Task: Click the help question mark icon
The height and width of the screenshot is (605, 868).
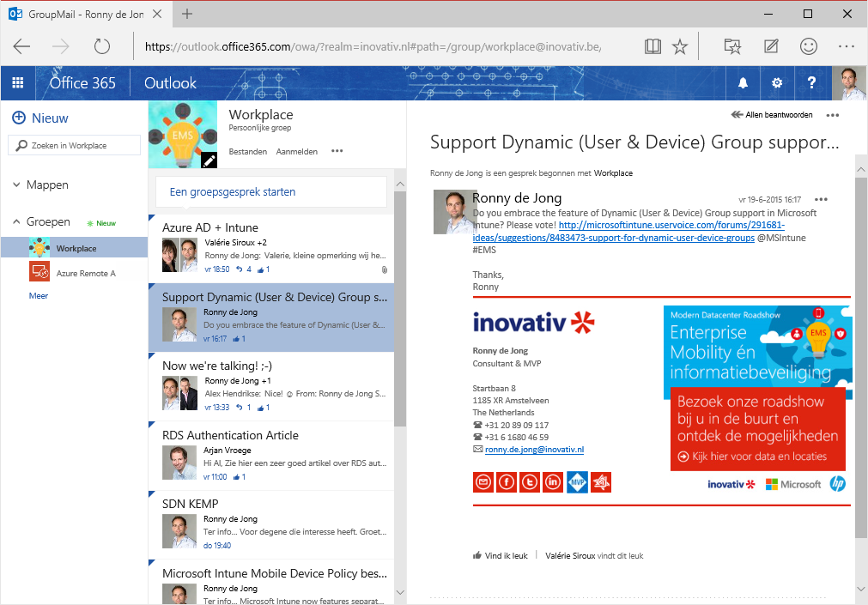Action: [x=811, y=83]
